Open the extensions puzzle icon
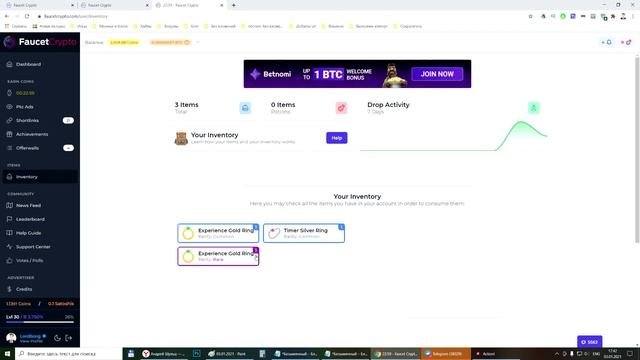Viewport: 640px width, 360px height. click(x=613, y=16)
